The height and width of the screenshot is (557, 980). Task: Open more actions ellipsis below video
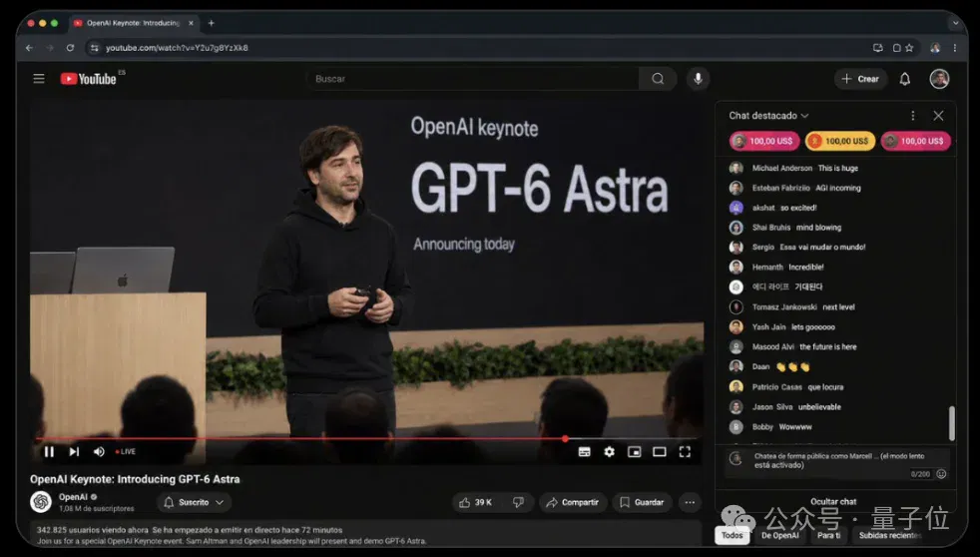[x=690, y=502]
